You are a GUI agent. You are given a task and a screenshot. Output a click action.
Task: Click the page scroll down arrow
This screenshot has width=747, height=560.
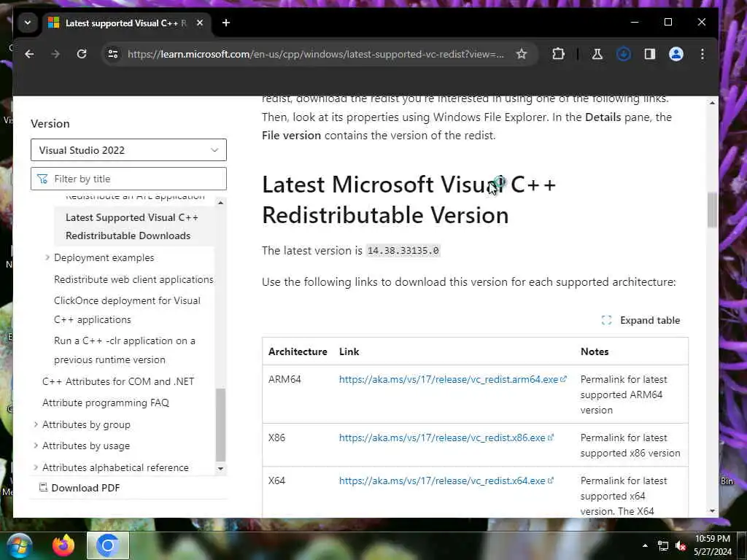pos(712,511)
